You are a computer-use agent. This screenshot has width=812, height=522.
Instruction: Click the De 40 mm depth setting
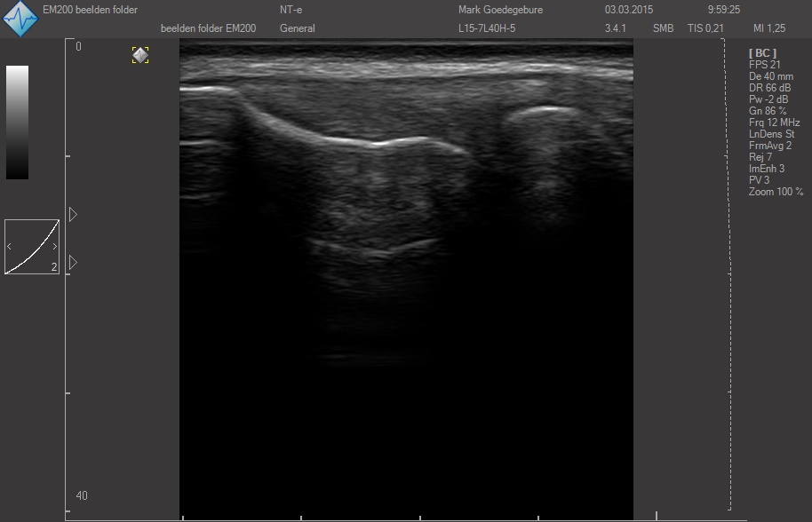770,76
